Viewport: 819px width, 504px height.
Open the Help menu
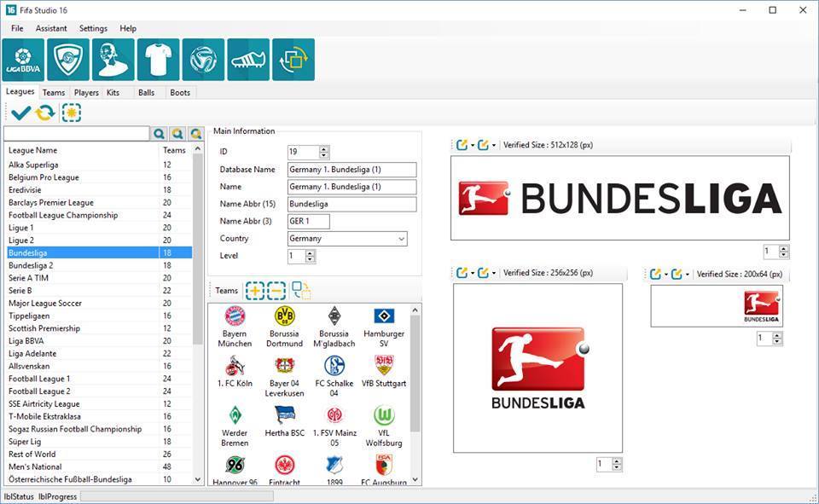point(128,28)
